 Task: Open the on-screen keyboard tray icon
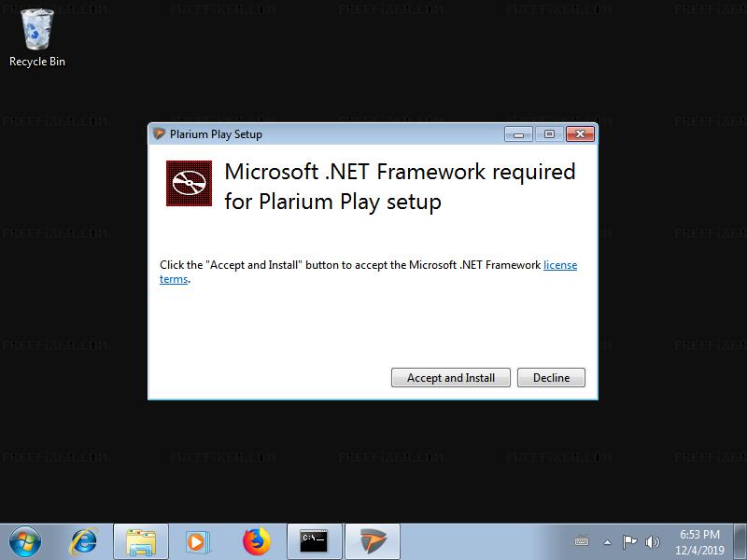point(582,542)
